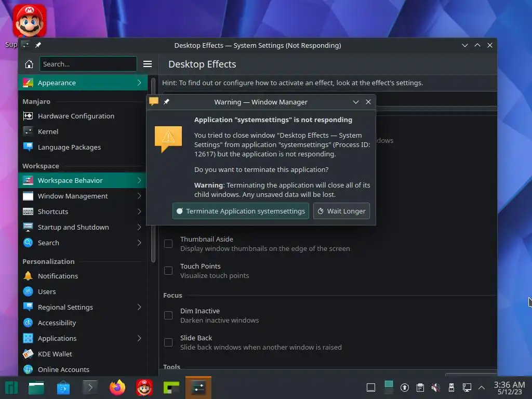Viewport: 532px width, 399px height.
Task: Click the Shortcuts keyboard icon
Action: click(x=28, y=211)
